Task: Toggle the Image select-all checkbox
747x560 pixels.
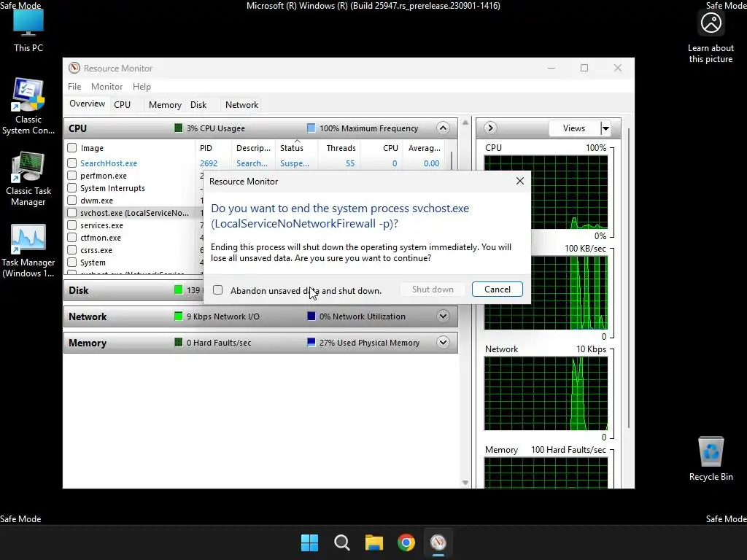Action: [72, 148]
